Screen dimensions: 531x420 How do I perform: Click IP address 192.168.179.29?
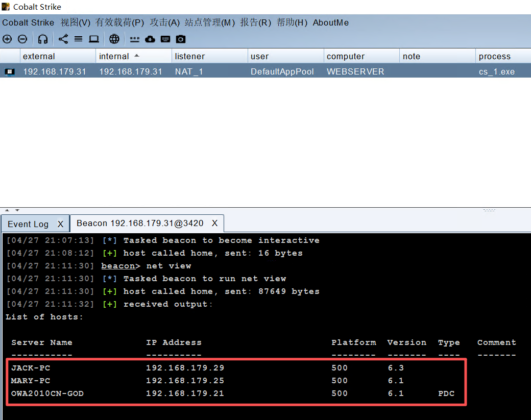coord(185,368)
